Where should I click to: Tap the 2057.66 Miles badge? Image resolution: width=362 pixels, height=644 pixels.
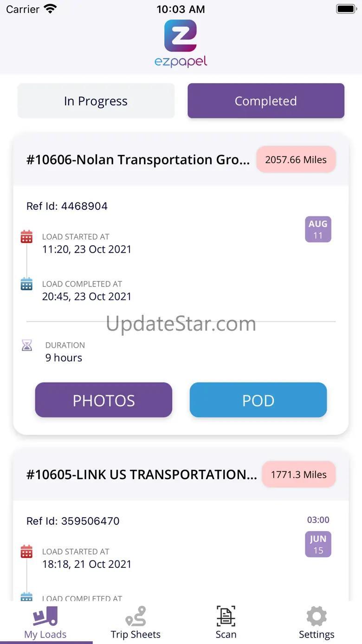[296, 160]
